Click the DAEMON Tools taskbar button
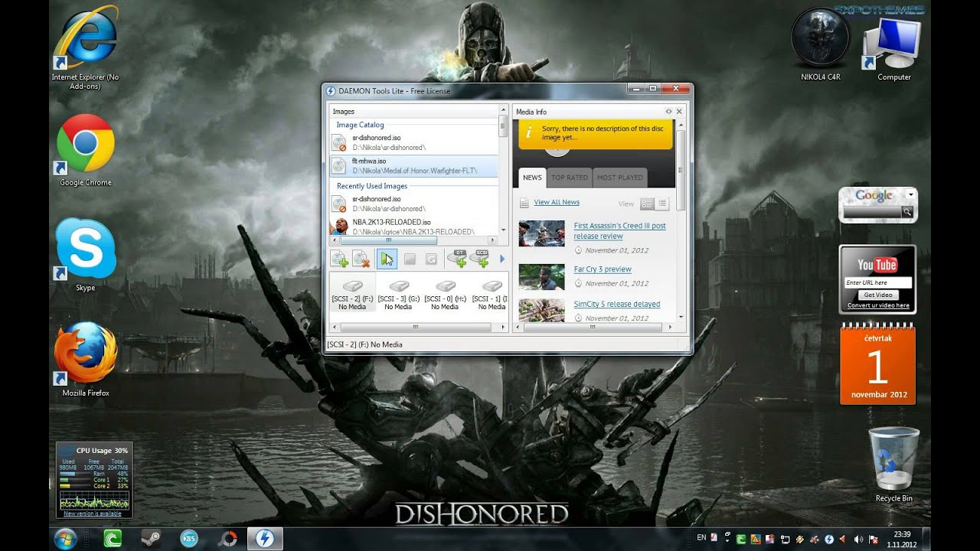 pos(265,539)
